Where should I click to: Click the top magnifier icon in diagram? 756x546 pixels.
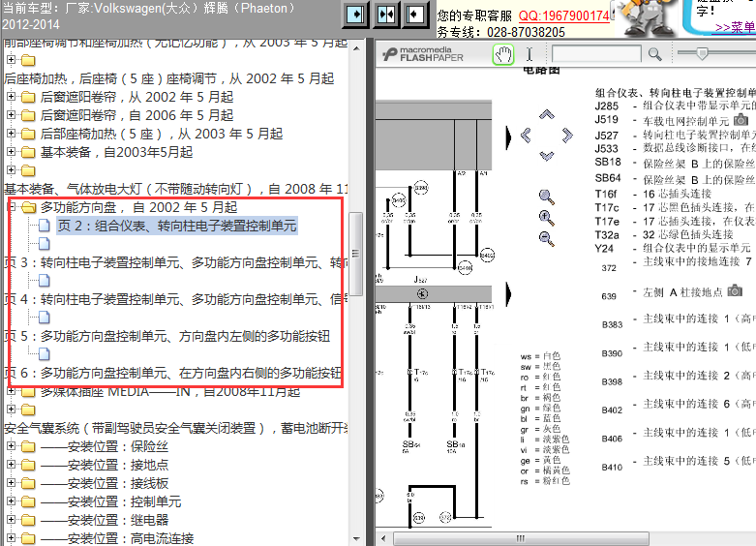click(546, 197)
